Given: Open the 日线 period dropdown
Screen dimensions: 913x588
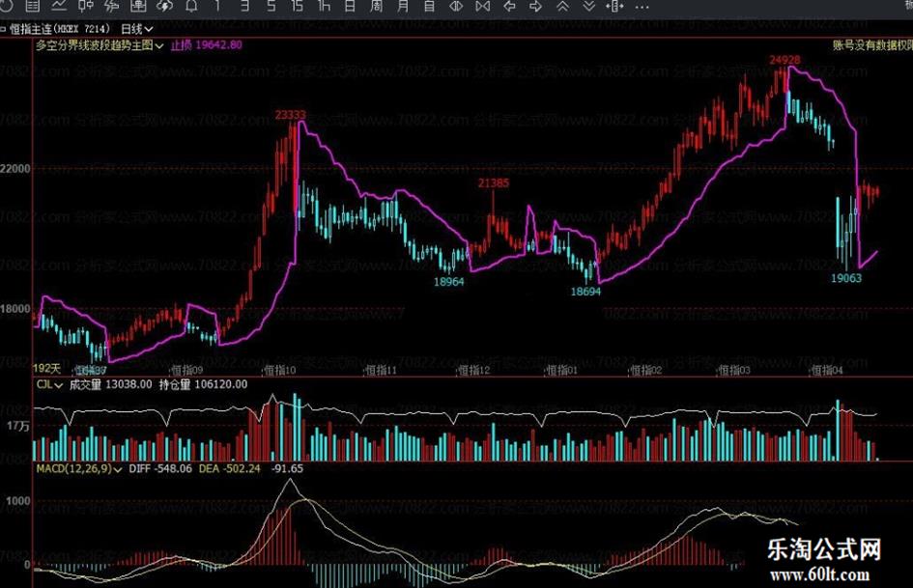Looking at the screenshot, I should pos(137,29).
